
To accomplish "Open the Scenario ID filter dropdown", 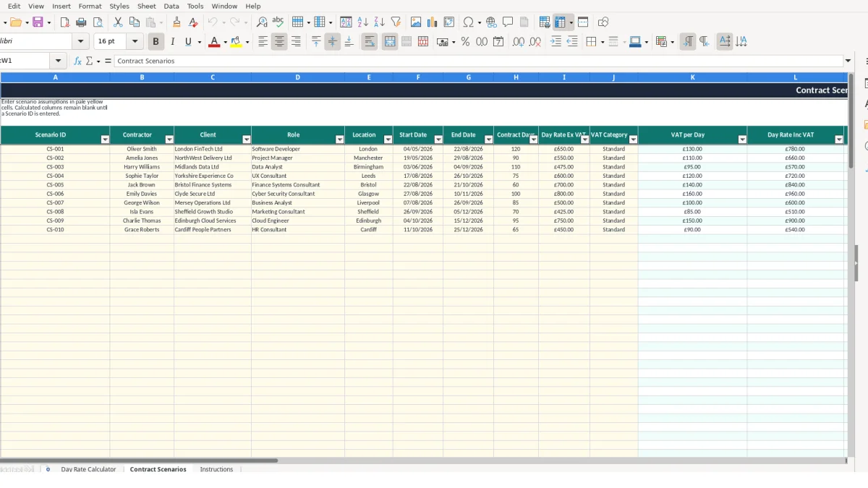I will tap(105, 139).
